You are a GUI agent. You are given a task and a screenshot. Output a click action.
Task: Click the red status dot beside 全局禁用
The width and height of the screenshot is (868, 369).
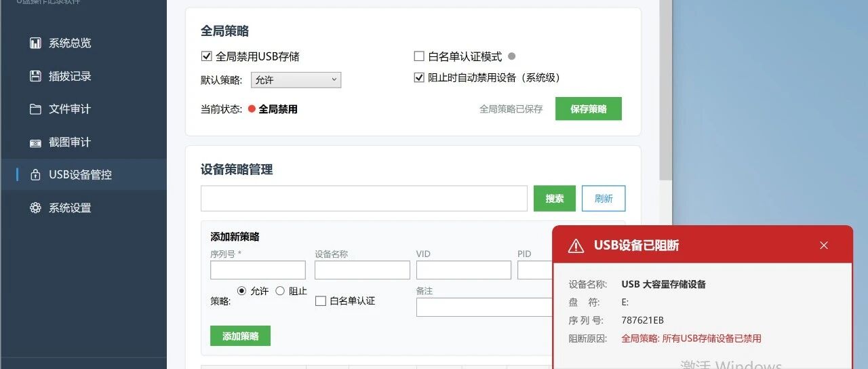click(252, 109)
